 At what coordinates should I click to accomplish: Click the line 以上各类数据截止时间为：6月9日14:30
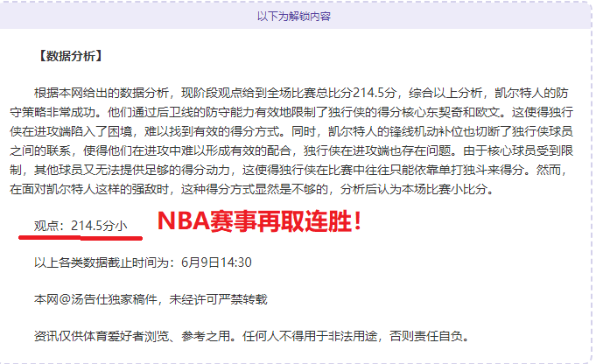[x=143, y=262]
